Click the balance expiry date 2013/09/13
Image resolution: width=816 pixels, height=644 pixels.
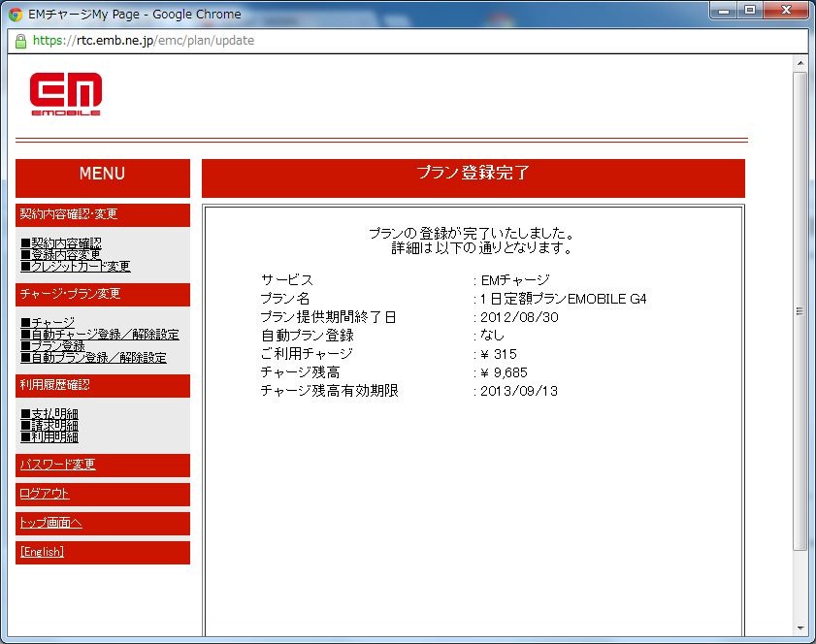click(519, 391)
